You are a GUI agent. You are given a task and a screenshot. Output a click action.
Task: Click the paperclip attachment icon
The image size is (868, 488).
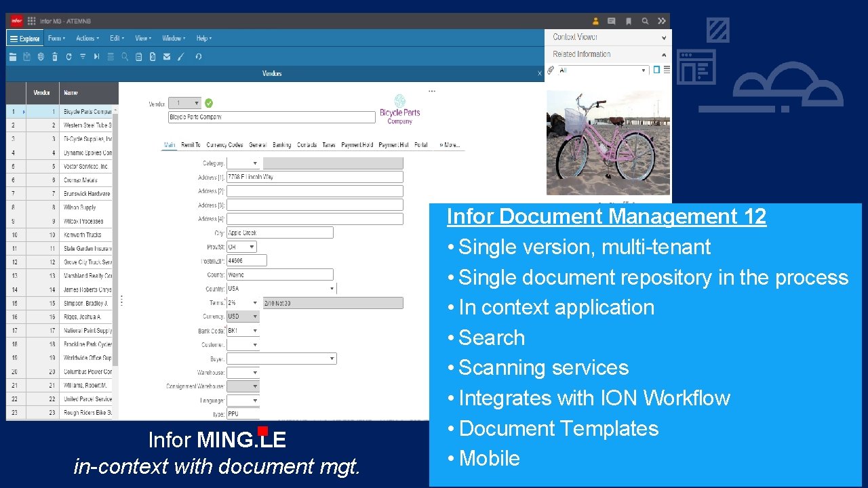pyautogui.click(x=551, y=70)
